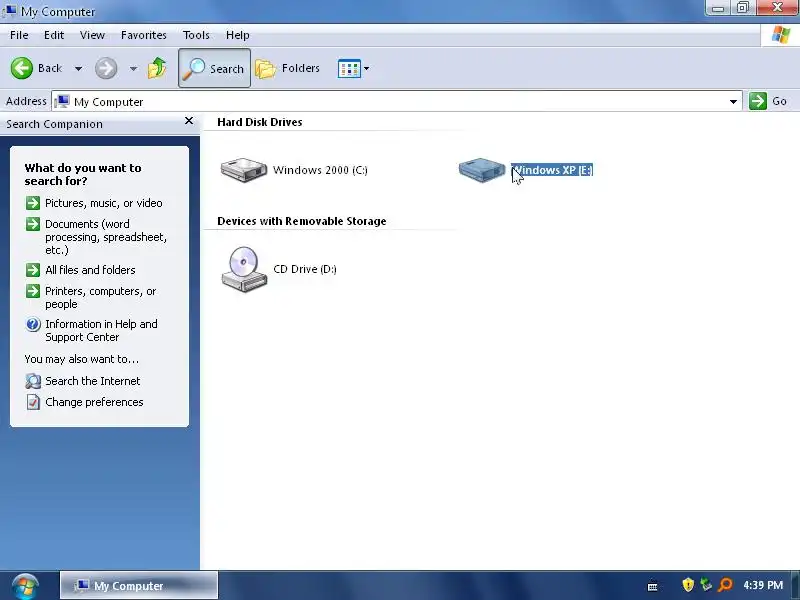
Task: Open the View menu
Action: coord(92,35)
